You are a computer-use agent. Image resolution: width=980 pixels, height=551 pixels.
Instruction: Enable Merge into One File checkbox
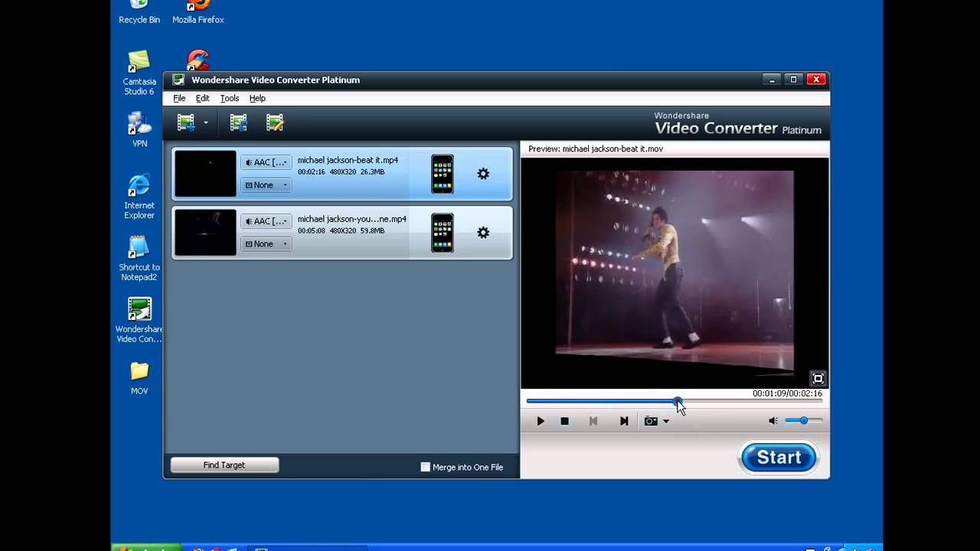point(426,467)
